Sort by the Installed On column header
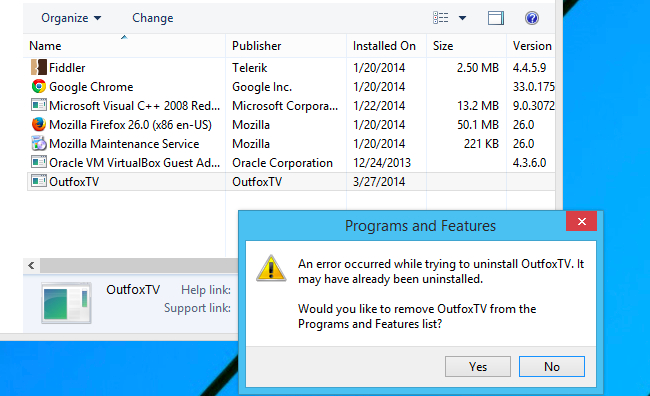Image resolution: width=650 pixels, height=396 pixels. [x=384, y=46]
